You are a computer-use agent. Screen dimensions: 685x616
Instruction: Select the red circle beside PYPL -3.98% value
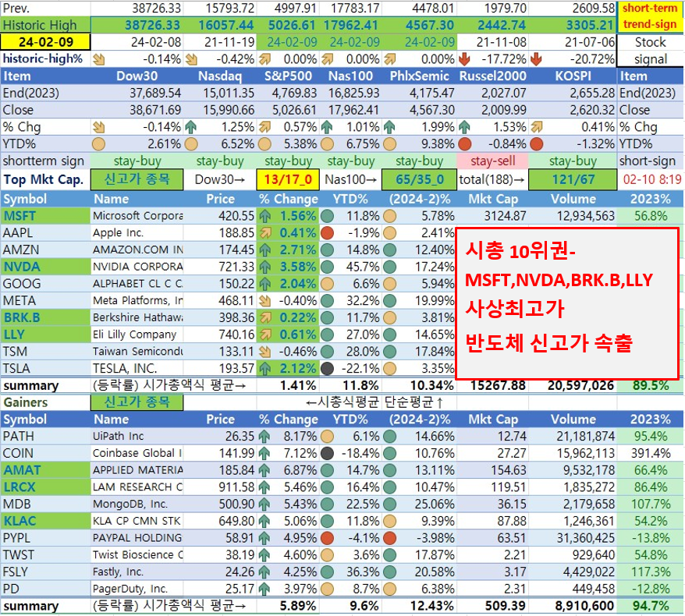tap(389, 538)
